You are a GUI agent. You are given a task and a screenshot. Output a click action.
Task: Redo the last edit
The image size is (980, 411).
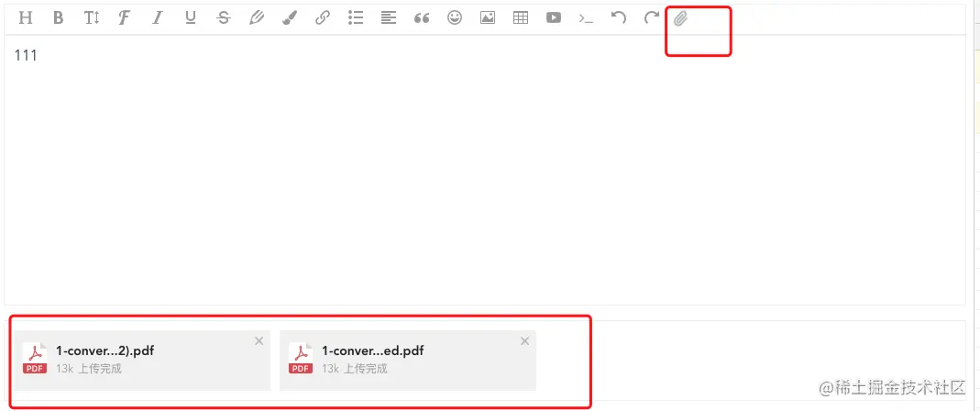651,17
